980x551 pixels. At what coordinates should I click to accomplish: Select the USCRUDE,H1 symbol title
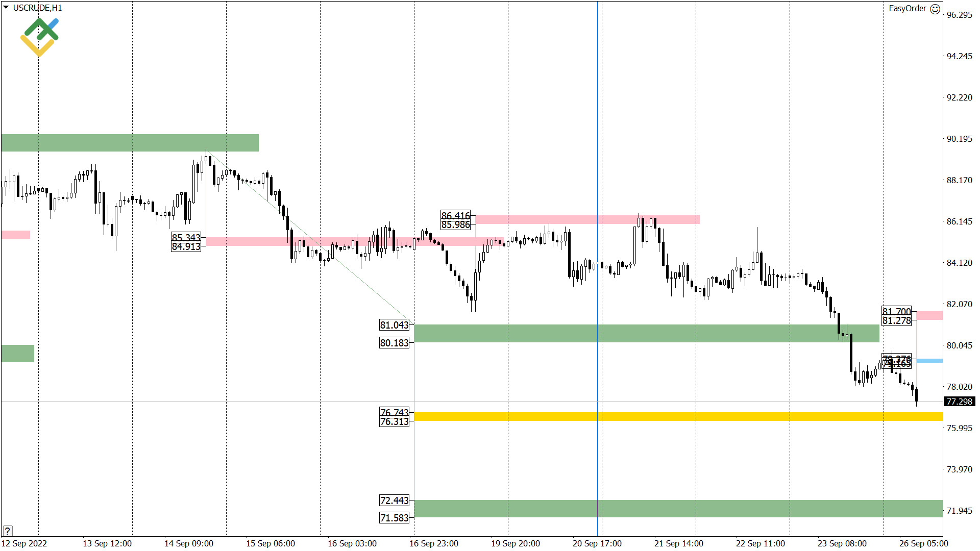[x=37, y=8]
